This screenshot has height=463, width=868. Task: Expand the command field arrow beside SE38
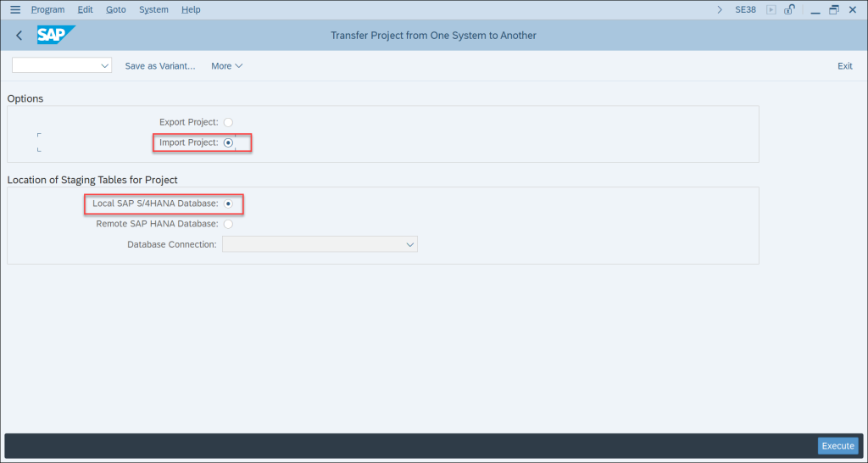pos(720,9)
